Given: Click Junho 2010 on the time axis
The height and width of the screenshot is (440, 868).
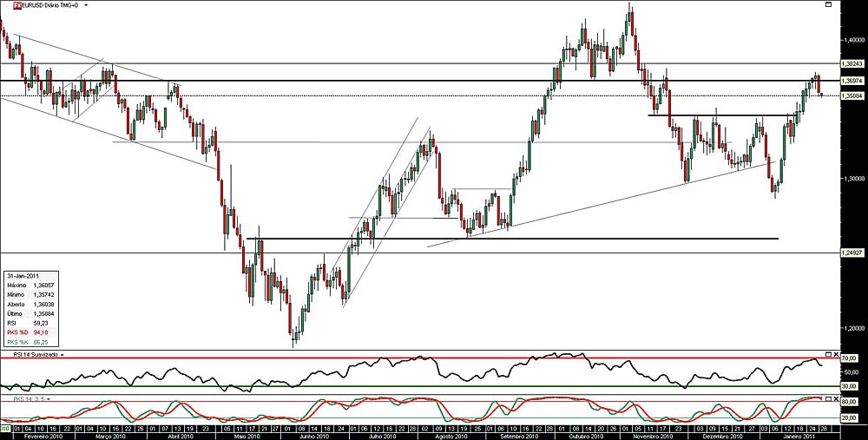Looking at the screenshot, I should click(313, 437).
